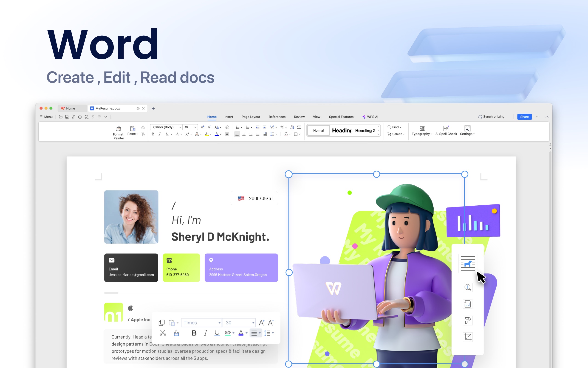Open the References tab

(277, 117)
